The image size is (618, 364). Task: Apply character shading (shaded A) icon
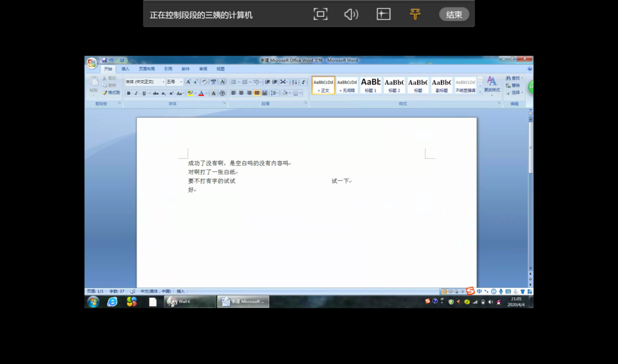tap(213, 93)
